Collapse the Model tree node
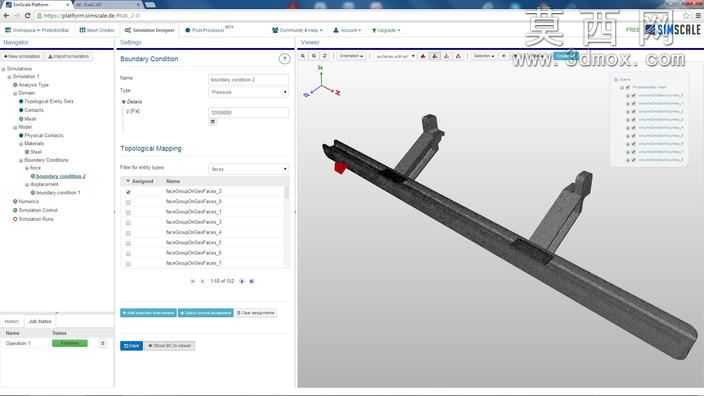This screenshot has height=396, width=704. pyautogui.click(x=15, y=127)
